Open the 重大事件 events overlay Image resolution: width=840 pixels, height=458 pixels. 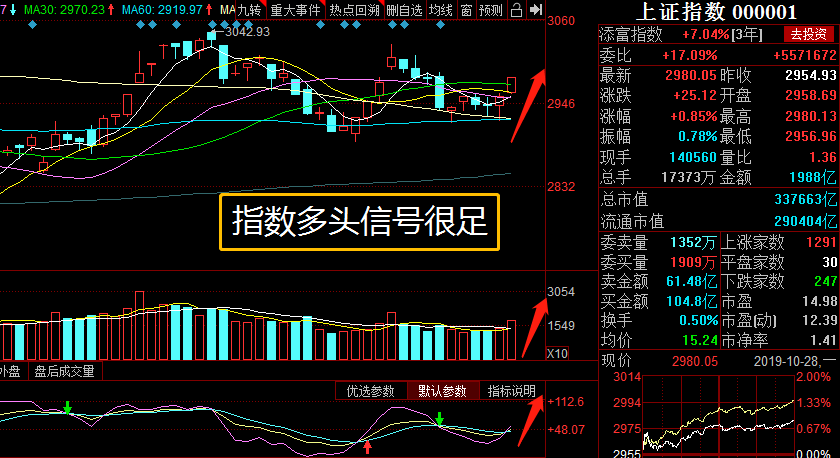point(296,10)
